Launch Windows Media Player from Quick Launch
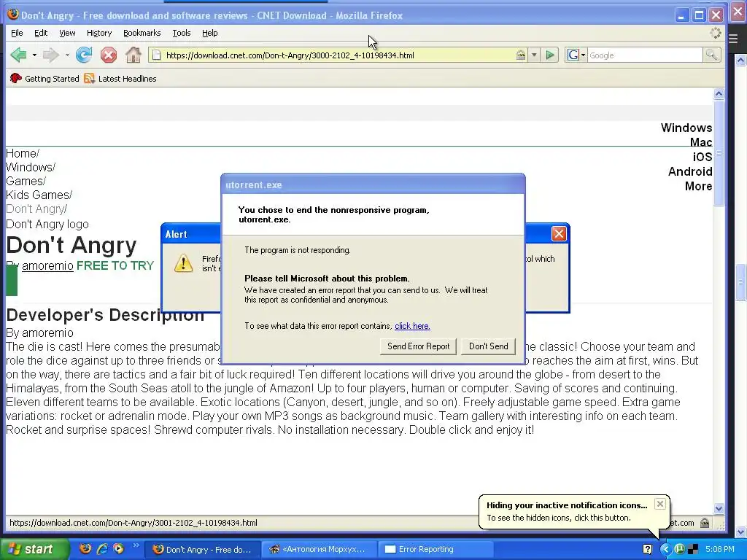The width and height of the screenshot is (747, 560). (x=118, y=548)
